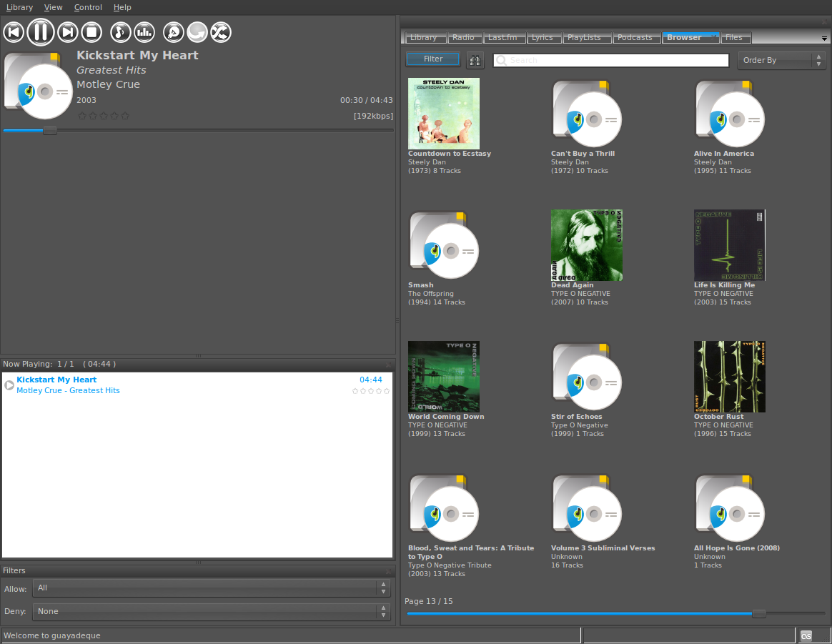Switch to the PlayLists tab
832x644 pixels.
pos(586,37)
